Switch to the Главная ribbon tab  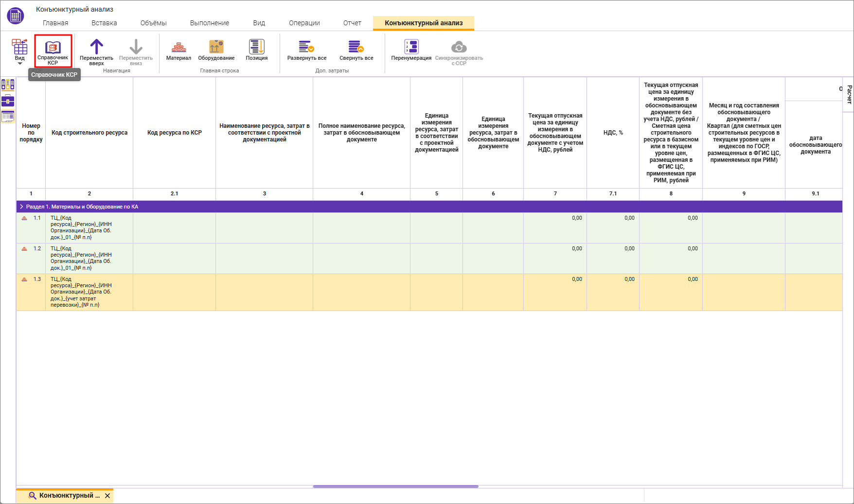point(55,23)
